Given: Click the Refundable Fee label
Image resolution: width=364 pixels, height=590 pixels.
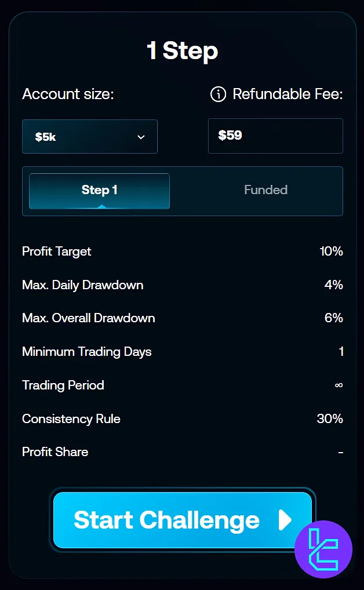Looking at the screenshot, I should [x=287, y=94].
